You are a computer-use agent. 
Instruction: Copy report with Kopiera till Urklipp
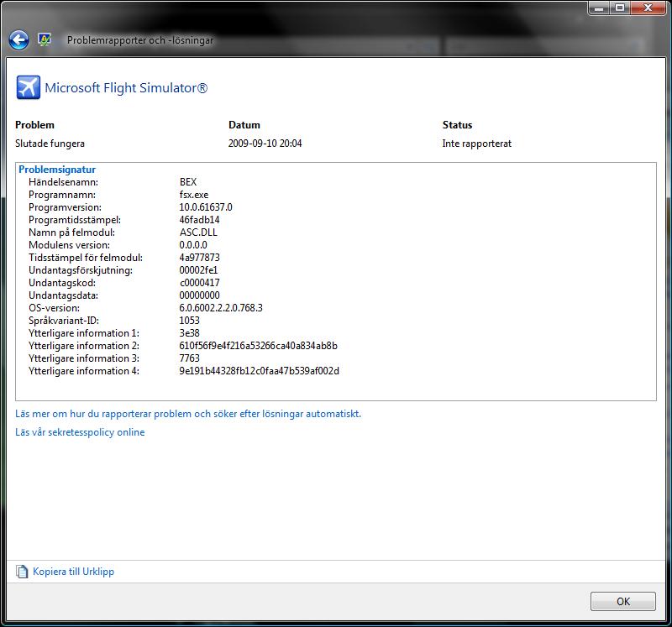tap(73, 572)
